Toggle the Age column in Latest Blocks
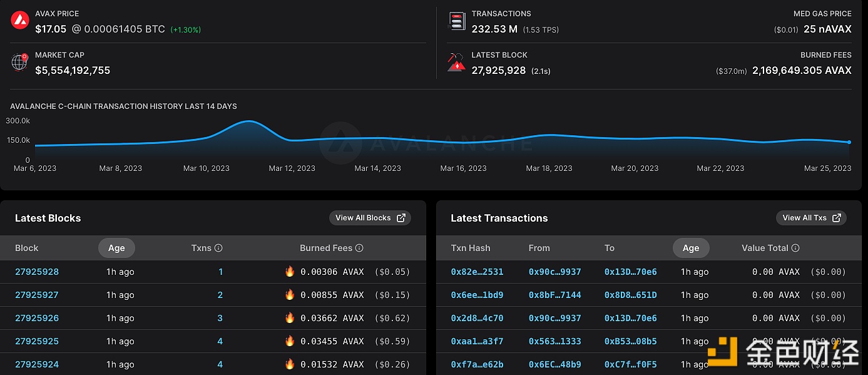Viewport: 868px width, 375px height. coord(116,248)
